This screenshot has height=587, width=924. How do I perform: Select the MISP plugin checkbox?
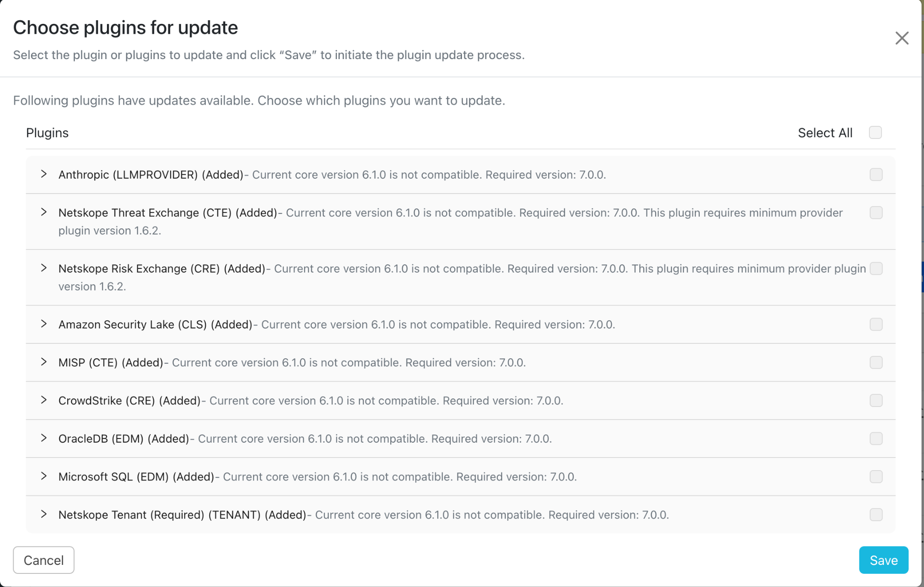click(876, 362)
